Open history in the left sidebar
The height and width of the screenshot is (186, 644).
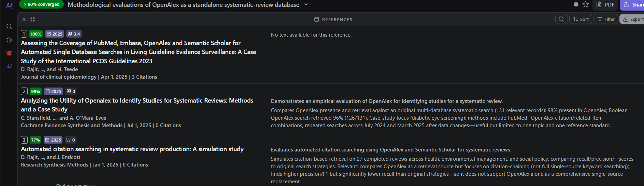9,40
